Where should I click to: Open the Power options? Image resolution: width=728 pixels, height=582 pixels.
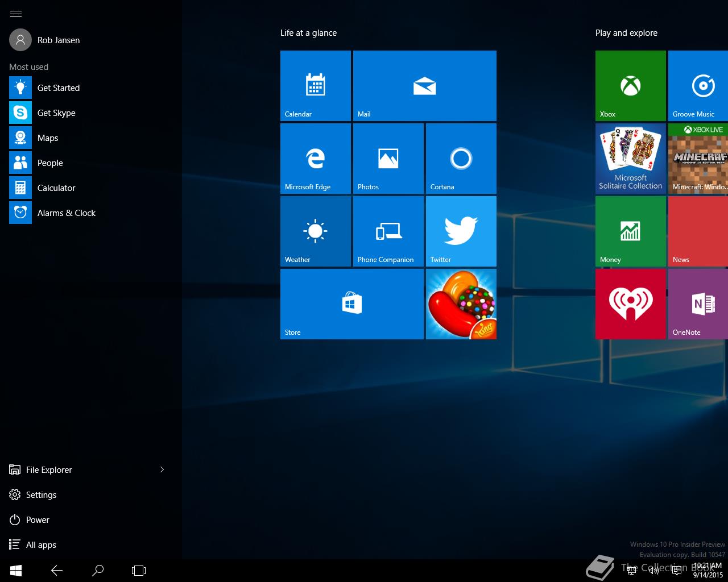30,519
